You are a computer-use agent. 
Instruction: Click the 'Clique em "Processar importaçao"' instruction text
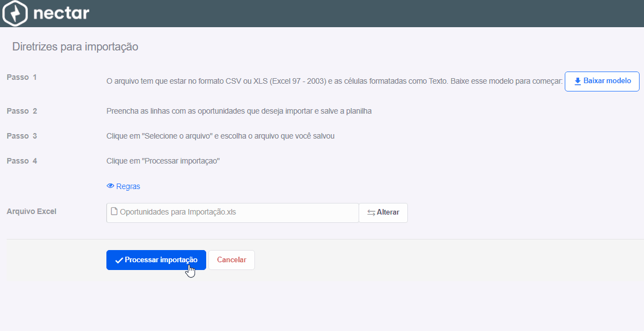[x=163, y=161]
